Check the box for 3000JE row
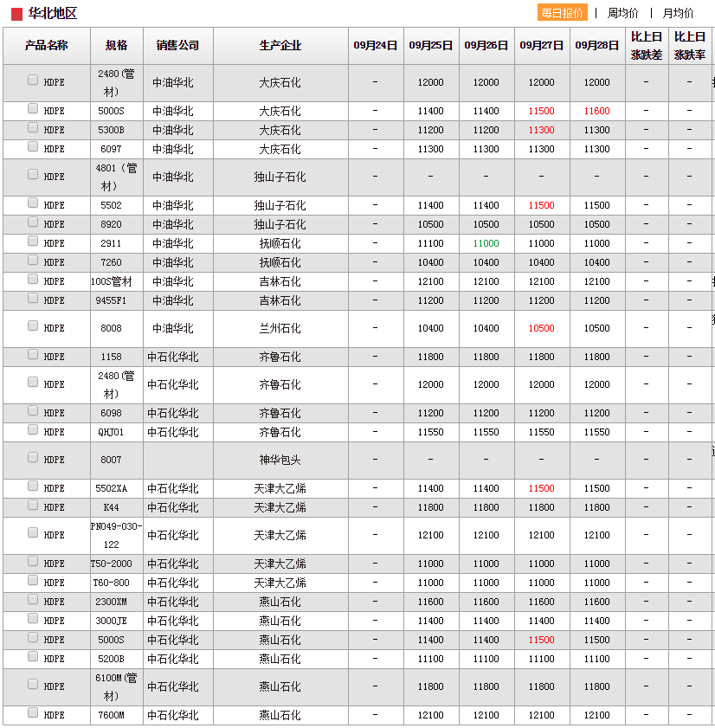 [x=33, y=618]
